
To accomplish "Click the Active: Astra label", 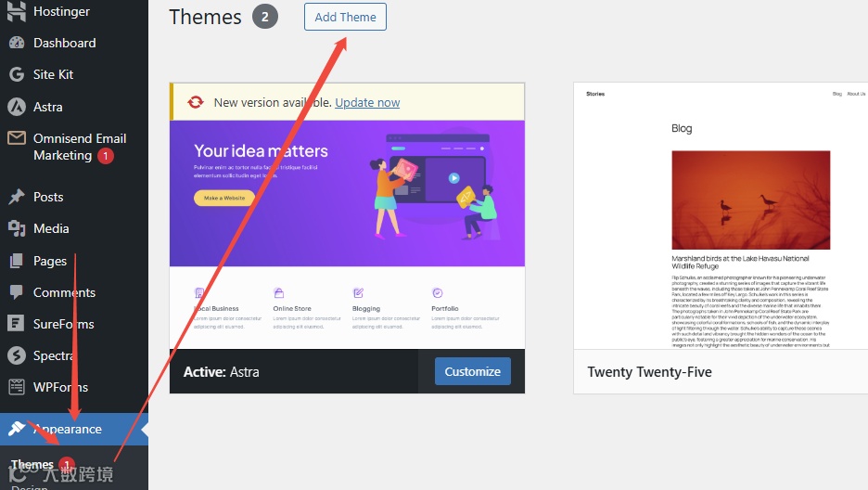I will tap(221, 372).
